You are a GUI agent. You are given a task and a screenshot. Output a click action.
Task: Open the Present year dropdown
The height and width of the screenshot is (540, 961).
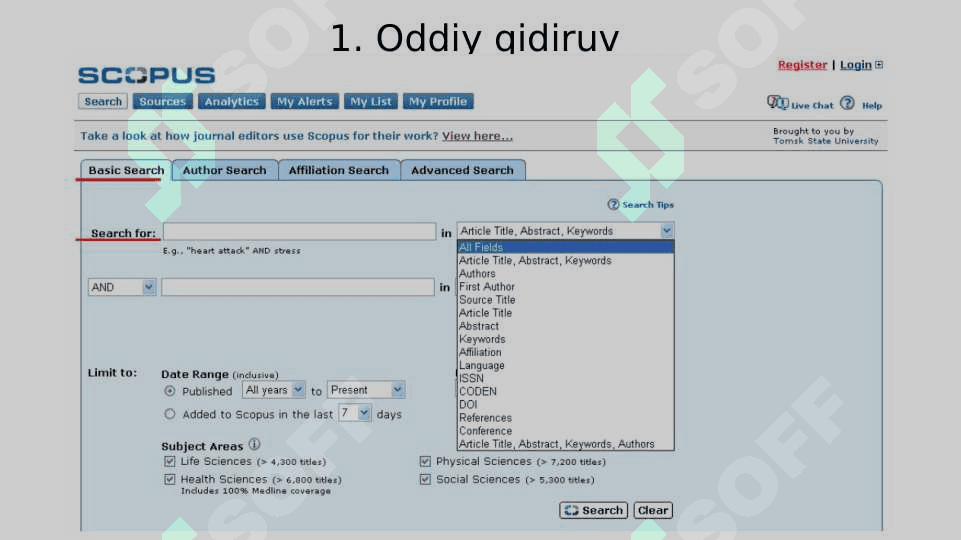tap(366, 390)
